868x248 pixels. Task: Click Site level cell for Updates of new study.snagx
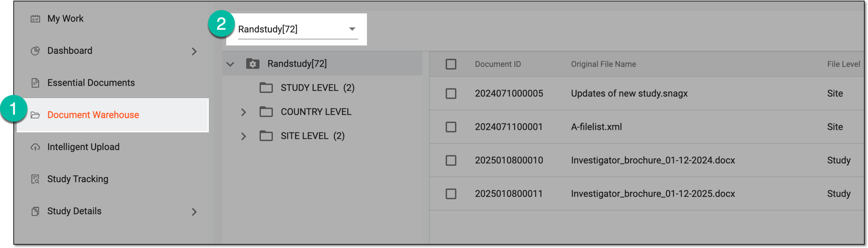835,93
